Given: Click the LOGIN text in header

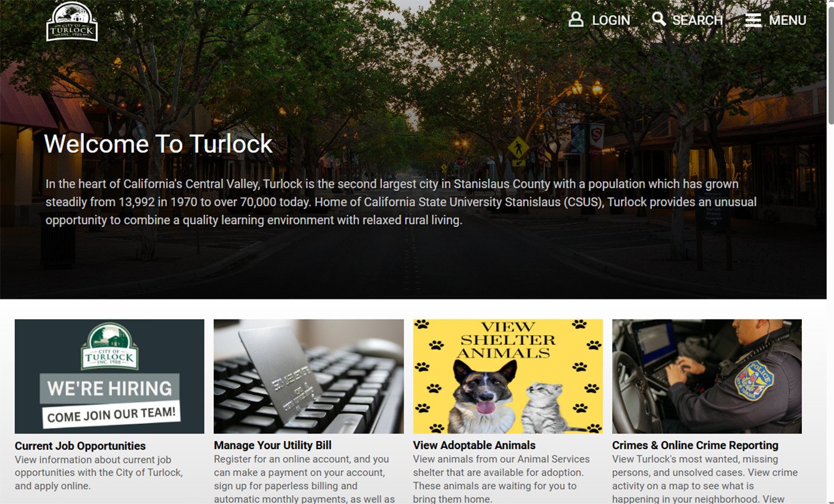Looking at the screenshot, I should pos(610,20).
